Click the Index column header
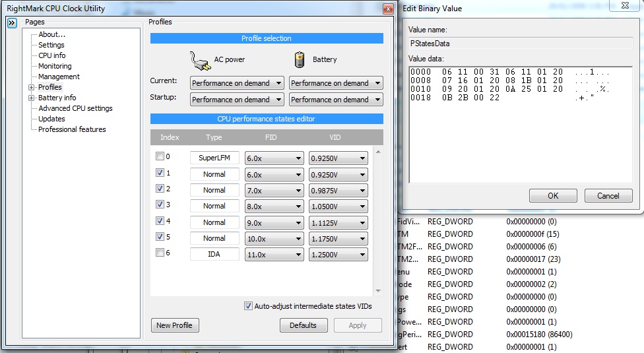644x353 pixels. tap(170, 137)
